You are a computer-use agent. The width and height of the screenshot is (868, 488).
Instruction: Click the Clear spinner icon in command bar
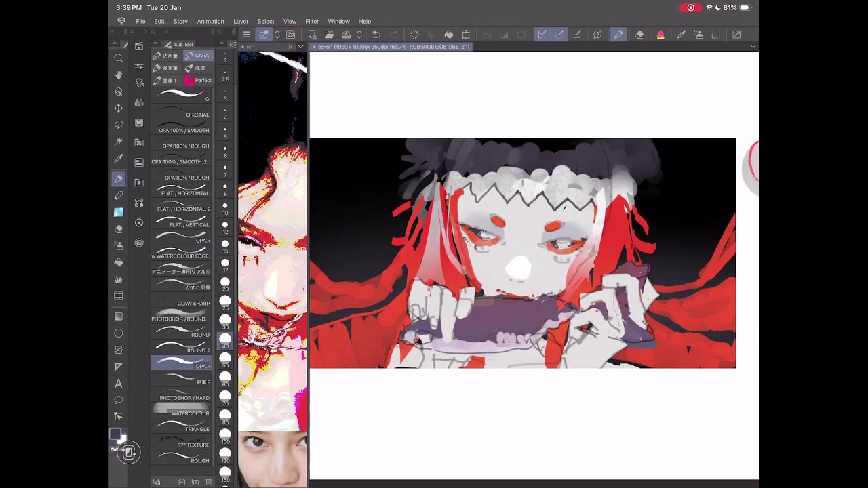(414, 35)
